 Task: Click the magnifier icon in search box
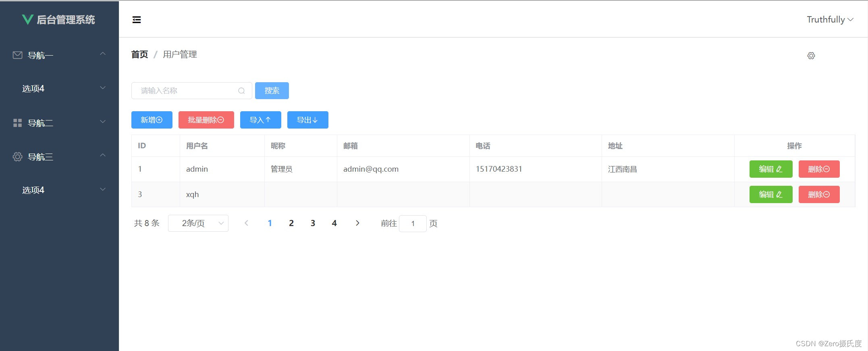point(241,91)
